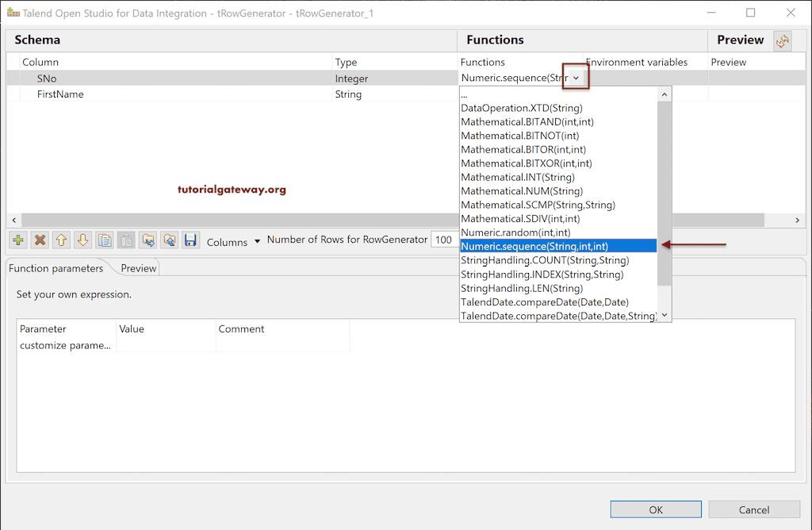The image size is (812, 530).
Task: Click the paste columns icon
Action: pos(126,240)
